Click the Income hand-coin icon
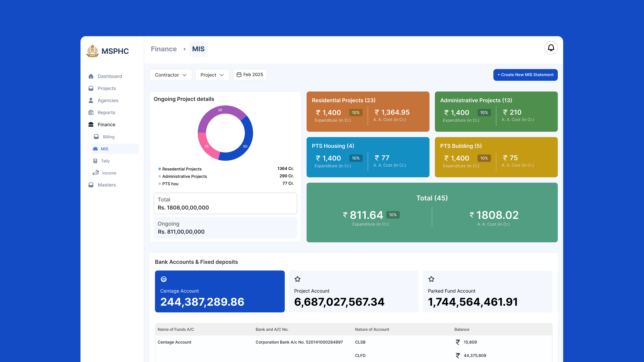644x362 pixels. 96,173
